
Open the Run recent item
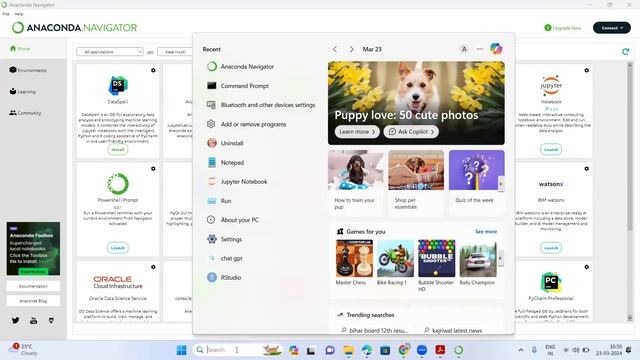(219, 201)
